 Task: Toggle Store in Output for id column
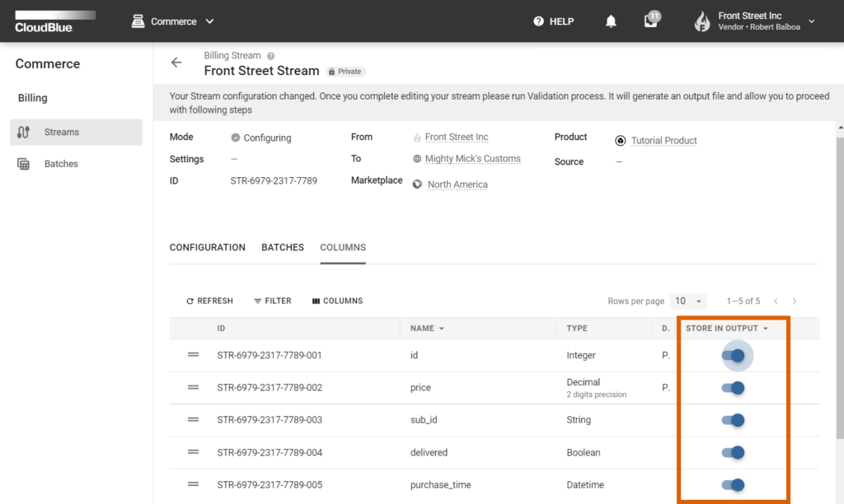point(734,356)
